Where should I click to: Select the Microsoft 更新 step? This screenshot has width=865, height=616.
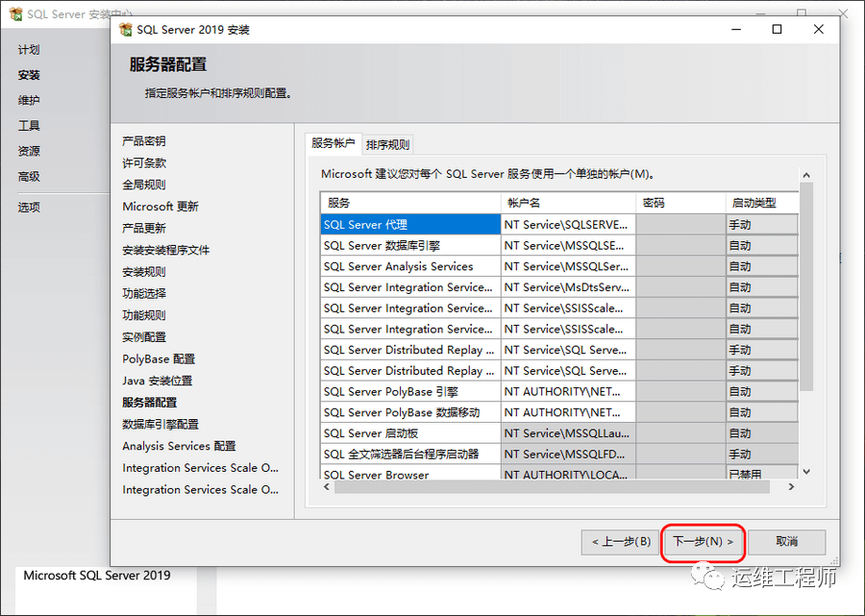160,207
